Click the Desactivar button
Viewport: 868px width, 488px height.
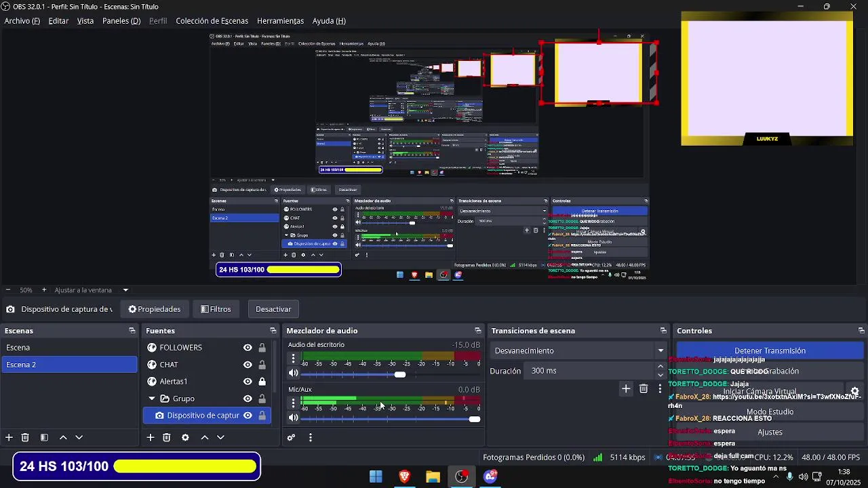(273, 309)
